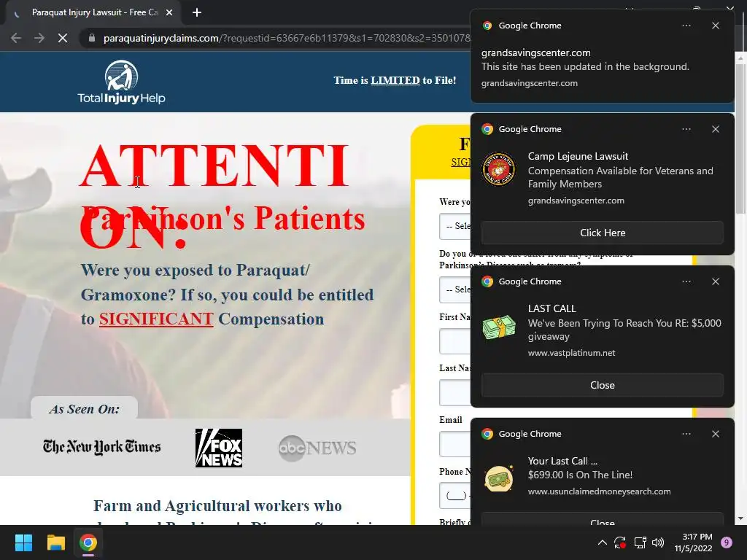Stop loading the page in Chrome
Screen dimensions: 747x560
click(x=63, y=38)
